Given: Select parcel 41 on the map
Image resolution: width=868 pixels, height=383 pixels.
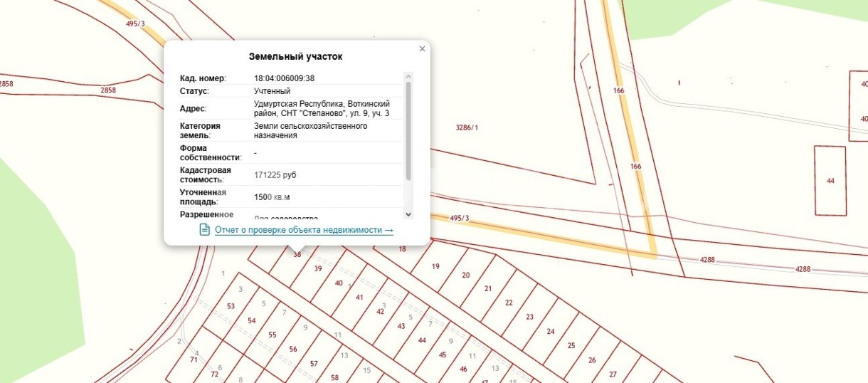Looking at the screenshot, I should [x=359, y=297].
